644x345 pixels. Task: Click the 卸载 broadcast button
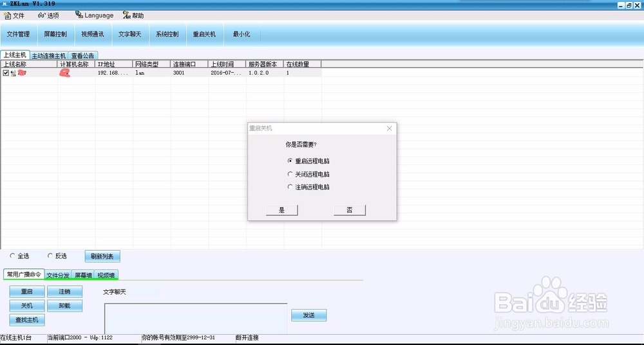point(65,306)
